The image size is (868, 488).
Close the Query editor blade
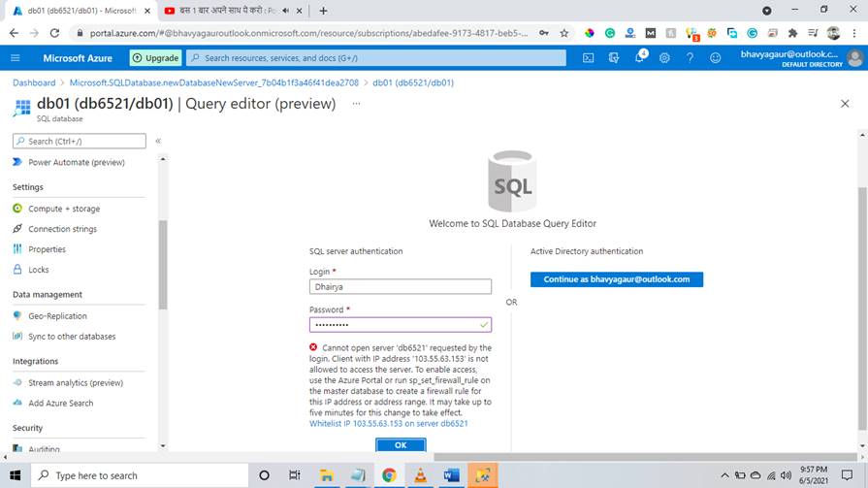pyautogui.click(x=845, y=104)
